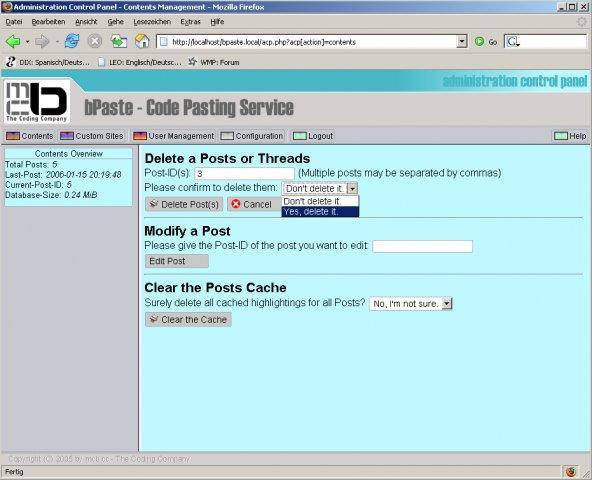Screen dimensions: 592x480
Task: Select 'Yes, delete it.' option
Action: (320, 211)
